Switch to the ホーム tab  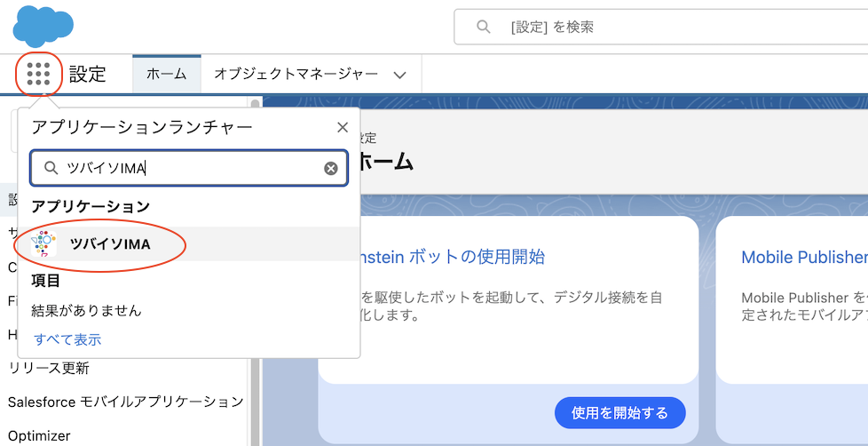coord(167,75)
